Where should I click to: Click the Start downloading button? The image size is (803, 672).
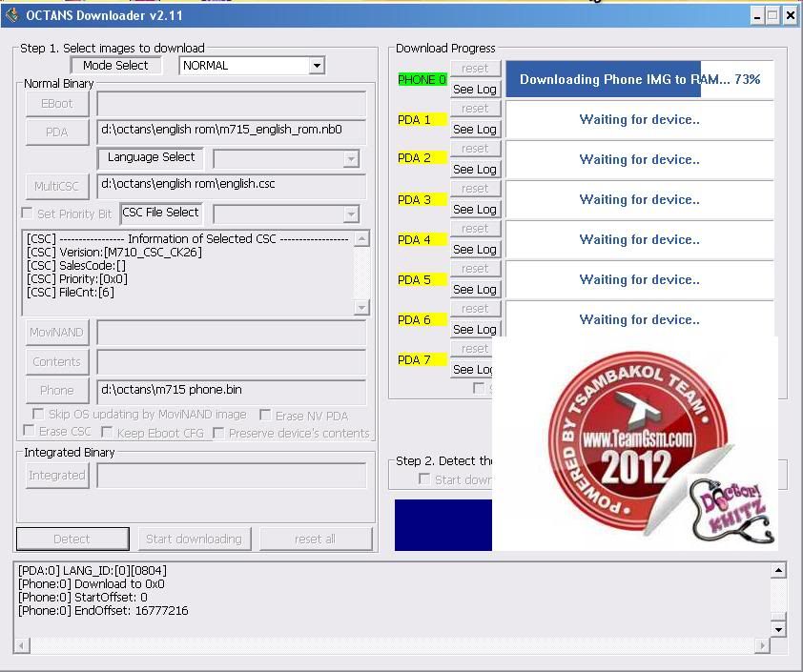coord(195,539)
